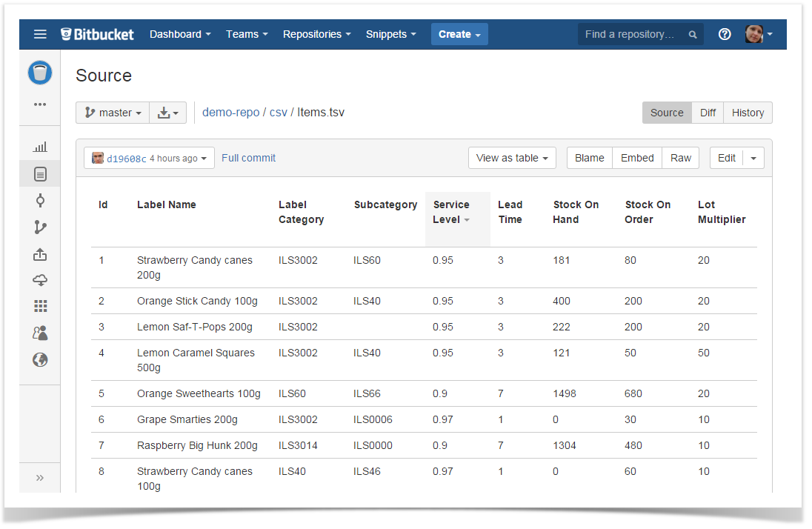Screen dimensions: 812x529
Task: Open Branches icon in the sidebar
Action: pos(40,227)
